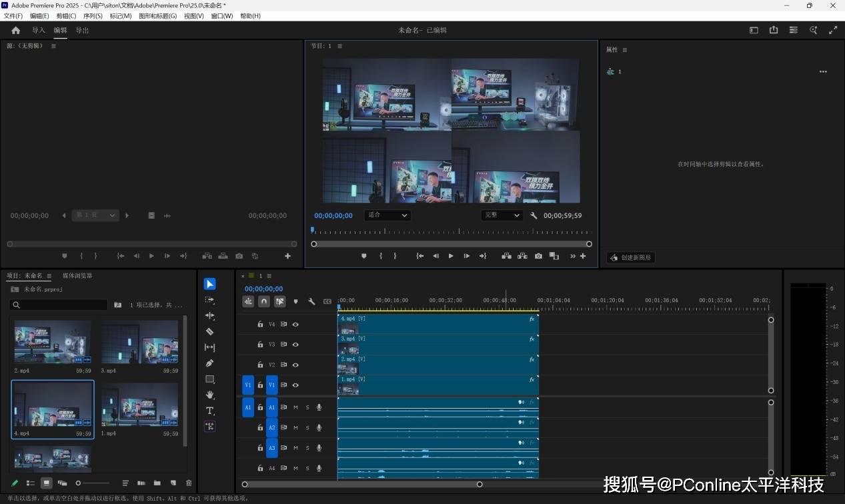Click the 创建新图形 button
845x504 pixels.
pyautogui.click(x=631, y=257)
